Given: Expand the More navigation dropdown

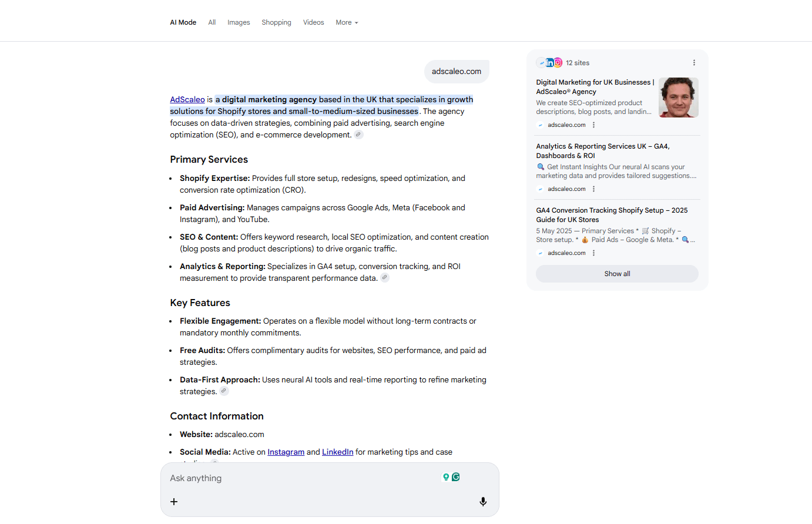Looking at the screenshot, I should click(346, 22).
